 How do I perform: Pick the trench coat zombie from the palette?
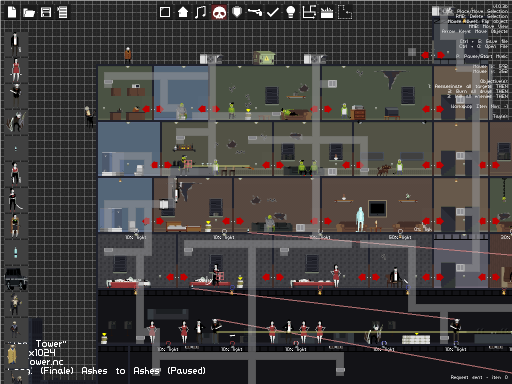15,304
